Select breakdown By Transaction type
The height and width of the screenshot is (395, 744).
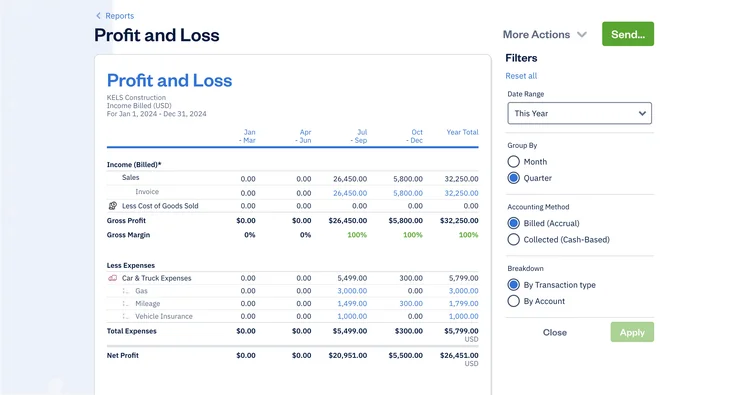(513, 285)
